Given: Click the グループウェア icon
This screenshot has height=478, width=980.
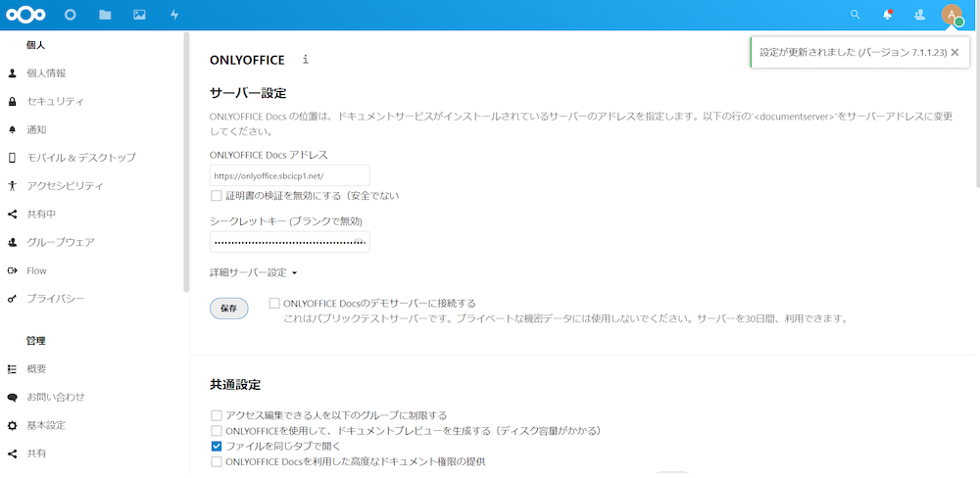Looking at the screenshot, I should point(12,243).
